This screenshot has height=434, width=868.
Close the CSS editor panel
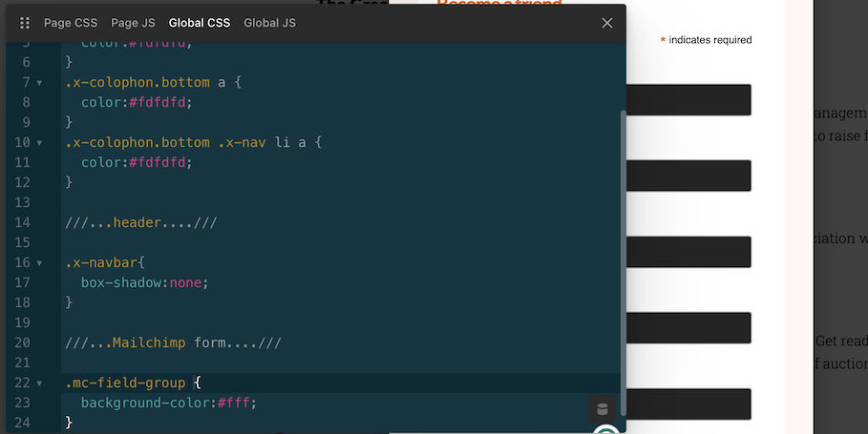tap(607, 23)
